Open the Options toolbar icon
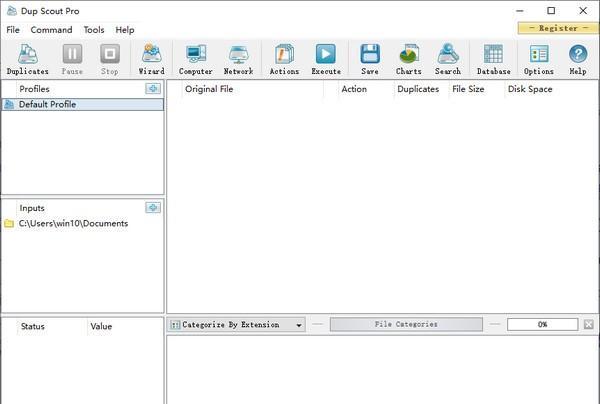 tap(539, 59)
